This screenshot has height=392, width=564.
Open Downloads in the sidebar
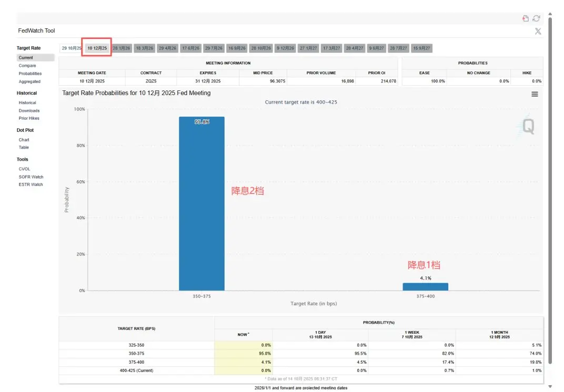(x=29, y=111)
